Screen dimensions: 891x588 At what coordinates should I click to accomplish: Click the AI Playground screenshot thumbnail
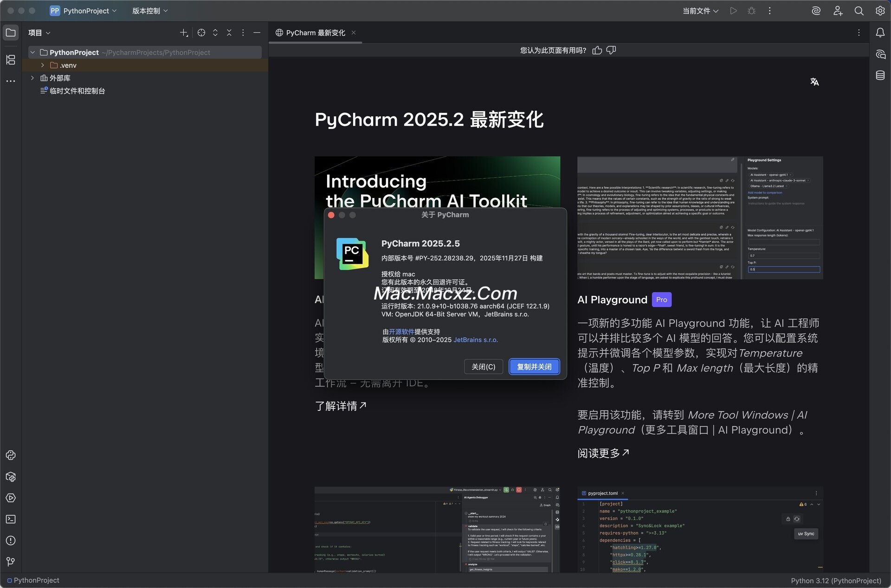700,218
